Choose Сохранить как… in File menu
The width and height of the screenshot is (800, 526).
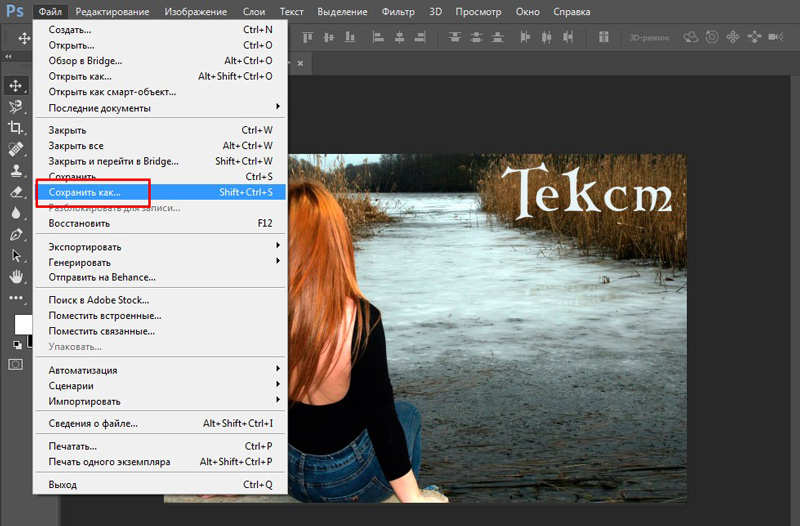160,192
